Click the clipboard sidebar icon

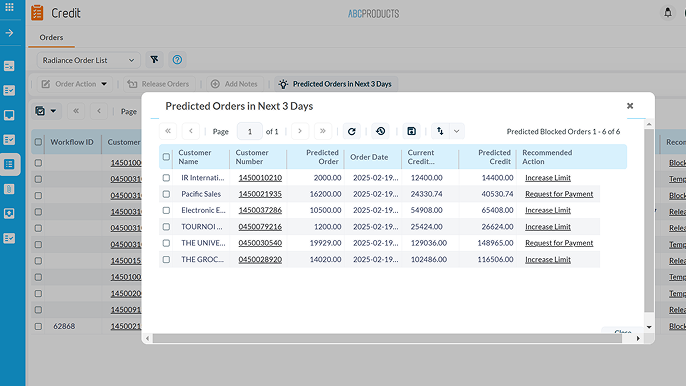[9, 189]
